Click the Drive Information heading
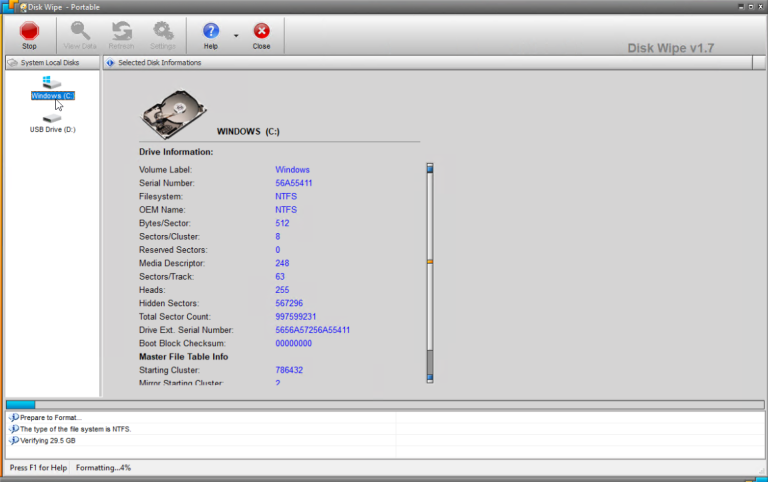 pos(176,152)
